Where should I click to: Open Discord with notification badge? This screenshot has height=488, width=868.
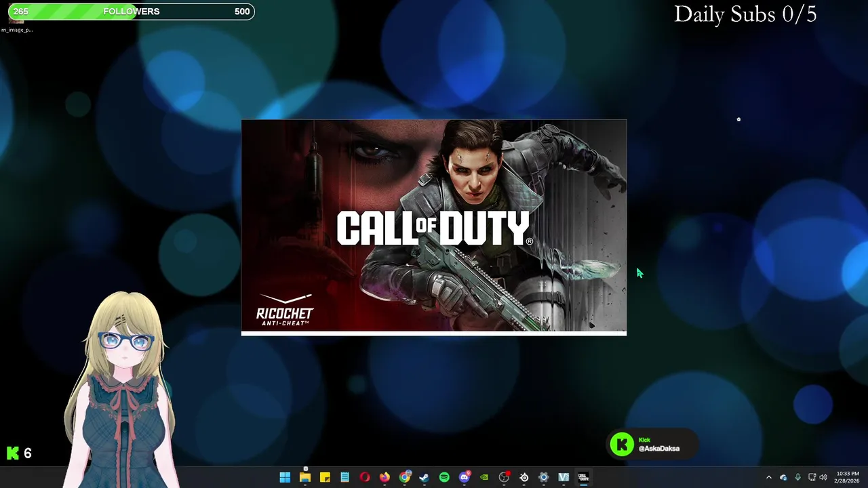(465, 477)
